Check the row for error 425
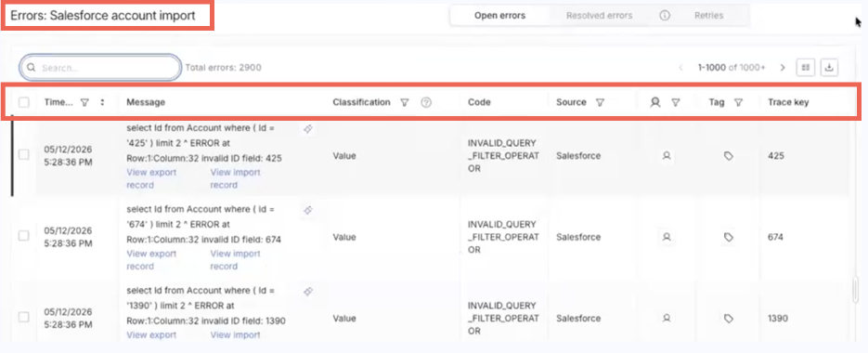This screenshot has width=868, height=353. click(24, 154)
